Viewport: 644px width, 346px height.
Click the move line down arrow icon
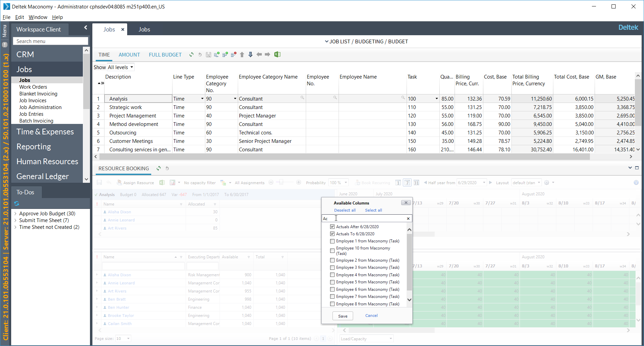click(x=250, y=55)
